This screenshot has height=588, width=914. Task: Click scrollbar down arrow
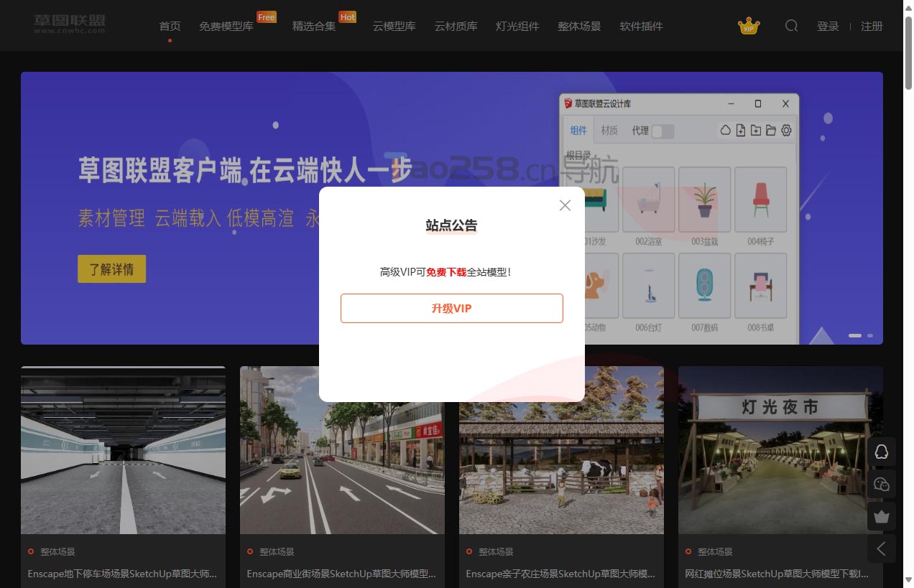tap(908, 579)
